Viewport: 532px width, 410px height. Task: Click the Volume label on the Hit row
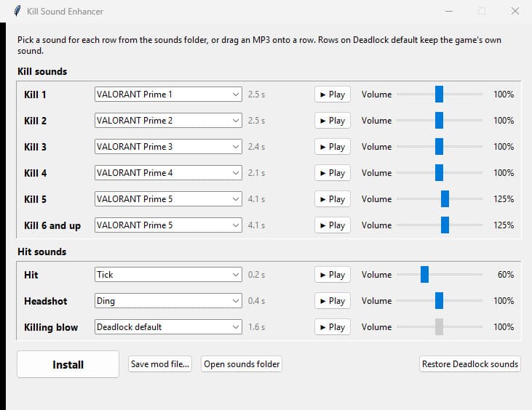click(376, 275)
